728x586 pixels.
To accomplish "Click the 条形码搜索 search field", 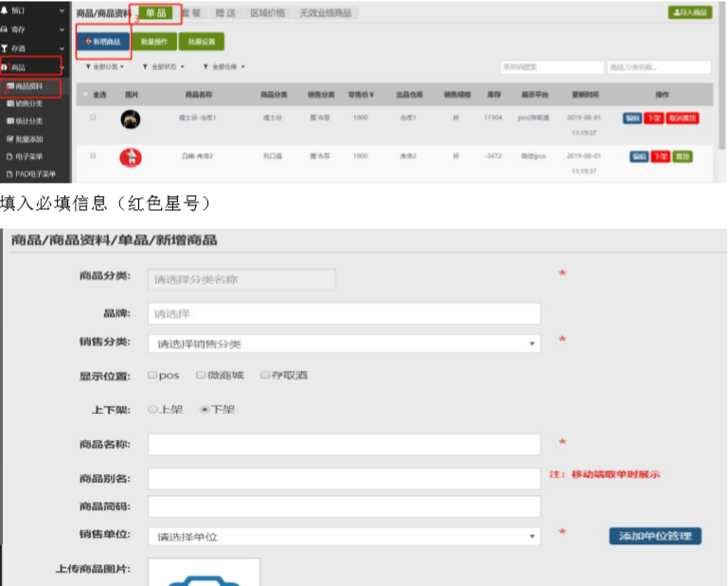I will coord(552,67).
